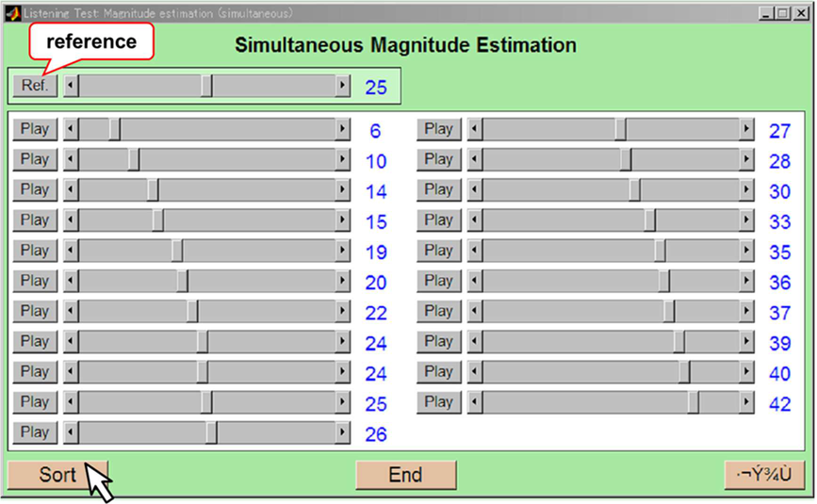Click the slider handle for value 14
The height and width of the screenshot is (504, 817).
[153, 190]
